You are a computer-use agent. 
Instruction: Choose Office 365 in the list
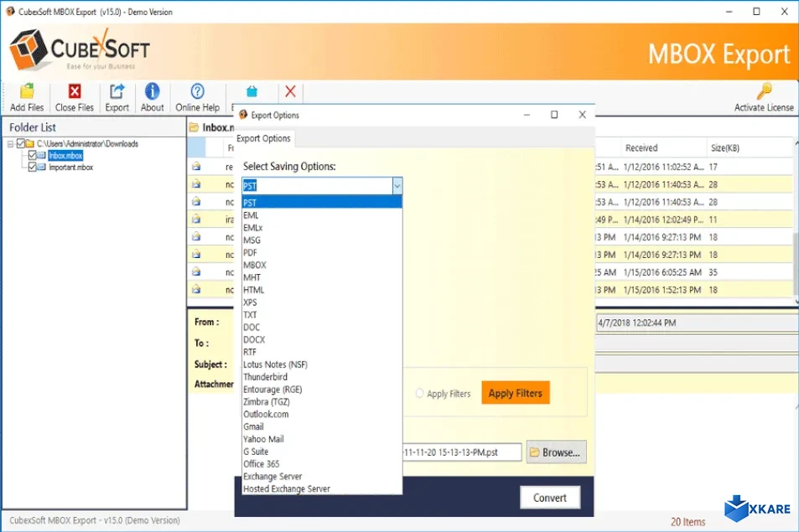[x=322, y=464]
